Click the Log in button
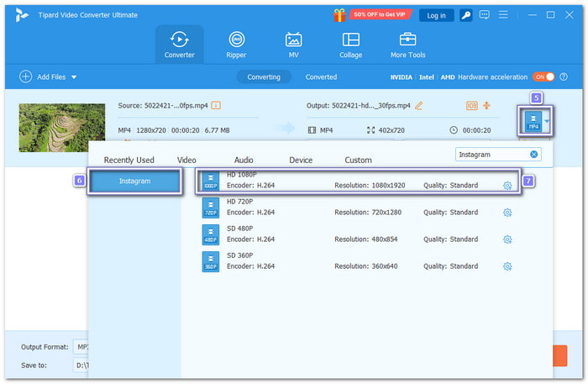 point(436,15)
